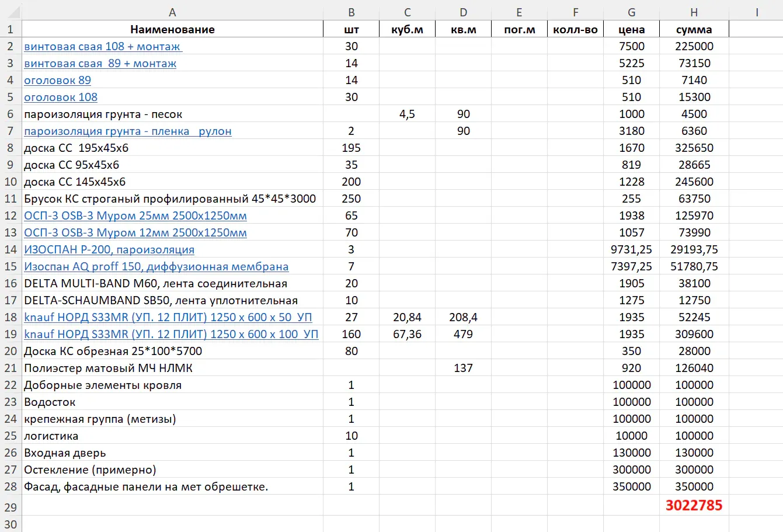Open the Изоспан AQ proff 150 link
This screenshot has height=532, width=783.
coord(156,267)
